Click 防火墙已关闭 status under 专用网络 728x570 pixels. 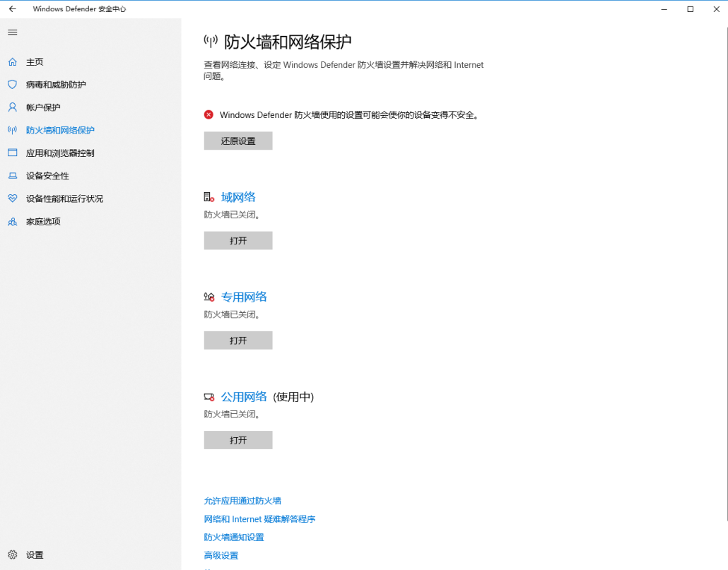pos(232,314)
